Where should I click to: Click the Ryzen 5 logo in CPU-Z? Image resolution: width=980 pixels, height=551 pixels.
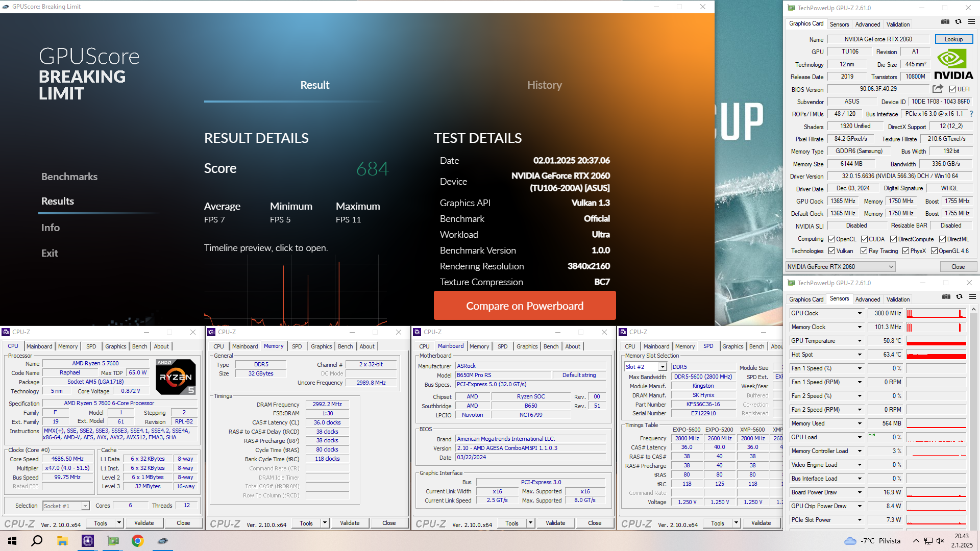176,377
